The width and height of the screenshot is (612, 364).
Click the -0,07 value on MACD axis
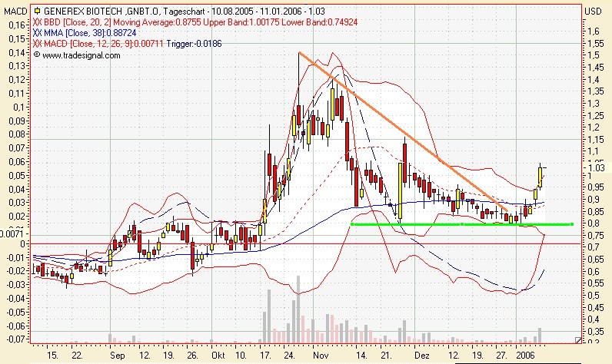tap(15, 339)
